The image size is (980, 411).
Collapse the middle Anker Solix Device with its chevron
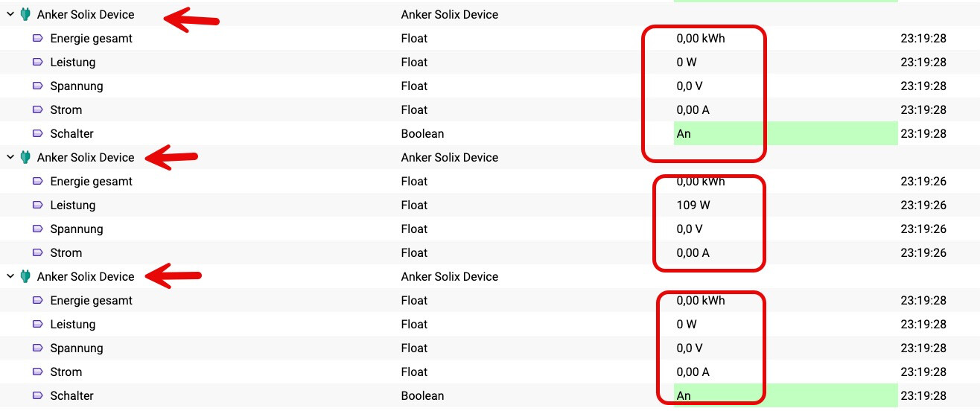10,157
